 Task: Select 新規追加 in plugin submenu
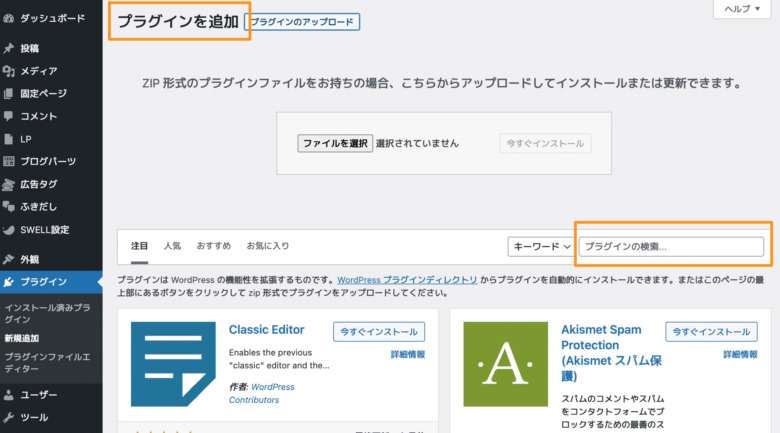[x=22, y=338]
